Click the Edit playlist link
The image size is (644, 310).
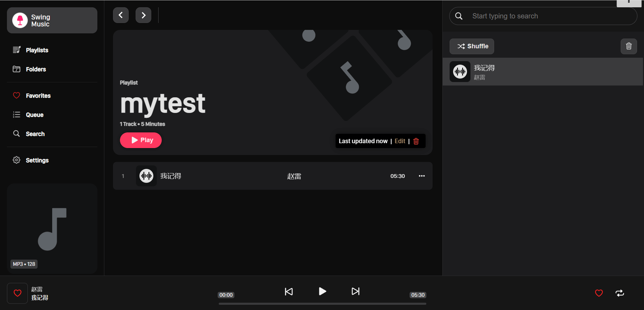coord(400,141)
